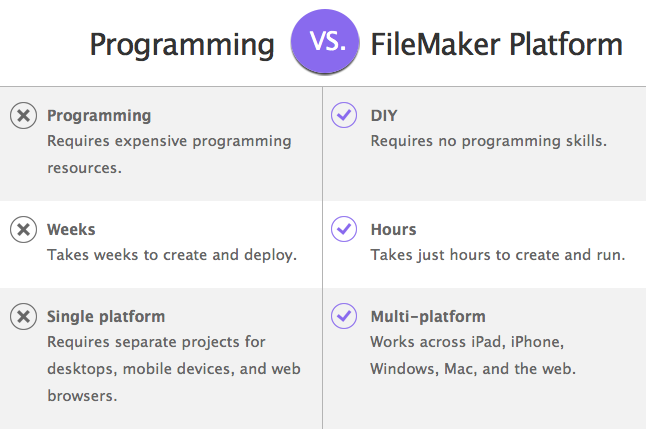
Task: Click the checkmark icon beside Hours
Action: (344, 229)
